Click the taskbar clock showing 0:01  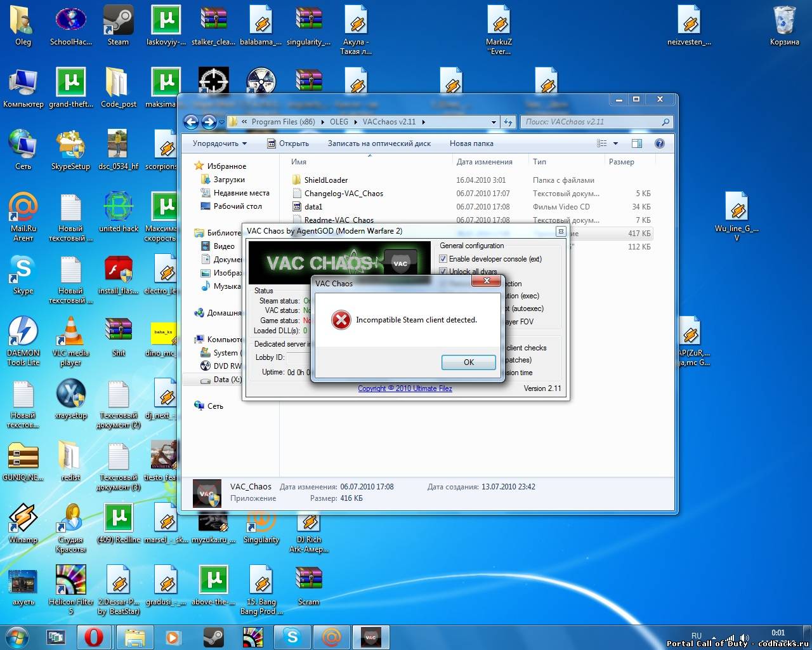[778, 633]
